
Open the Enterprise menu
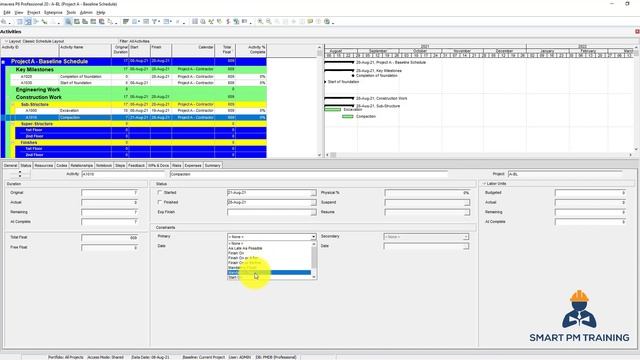[53, 13]
